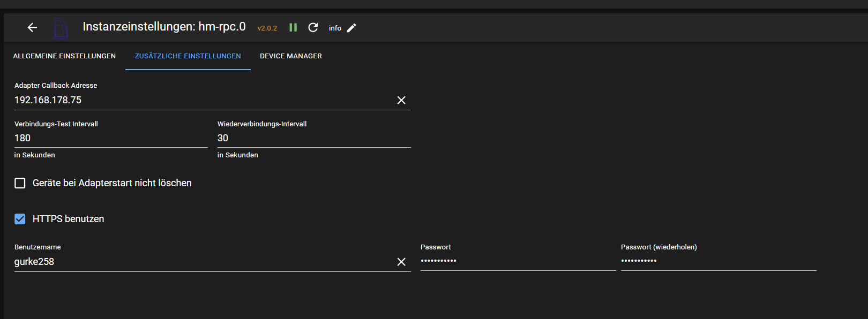
Task: Pause the hm-rpc.0 instance
Action: point(293,27)
